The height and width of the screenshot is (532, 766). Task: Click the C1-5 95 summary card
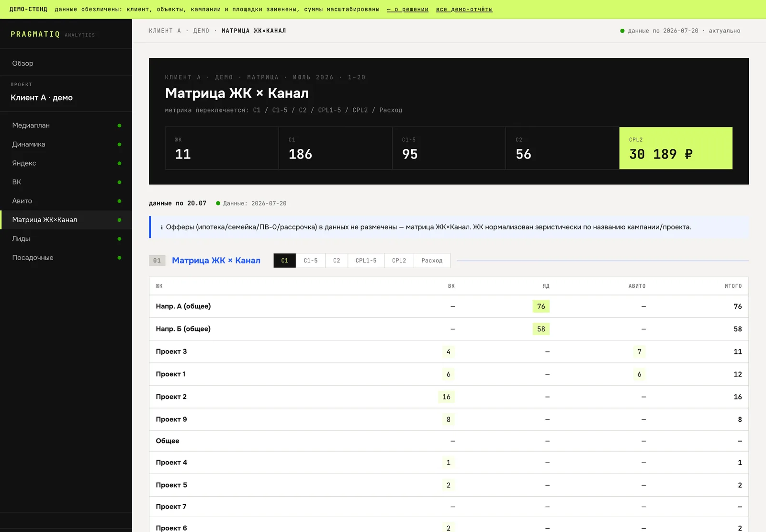pos(449,148)
